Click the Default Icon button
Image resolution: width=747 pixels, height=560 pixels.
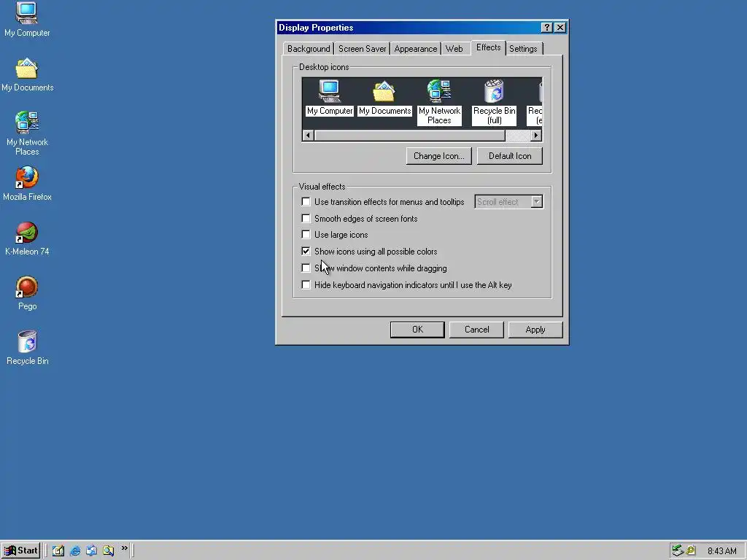click(510, 156)
